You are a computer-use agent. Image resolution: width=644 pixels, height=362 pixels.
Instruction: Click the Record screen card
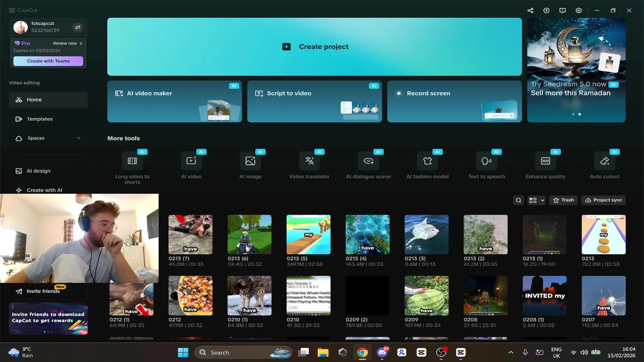[x=454, y=101]
